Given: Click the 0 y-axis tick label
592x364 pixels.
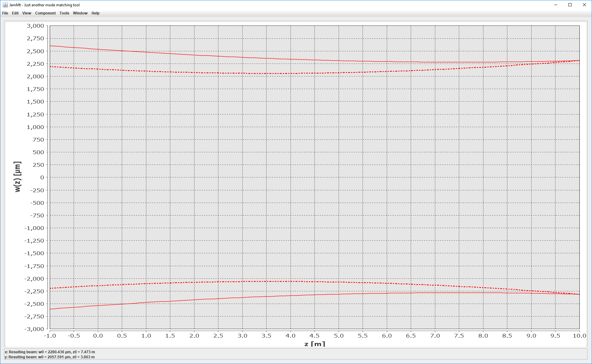Looking at the screenshot, I should (x=42, y=177).
